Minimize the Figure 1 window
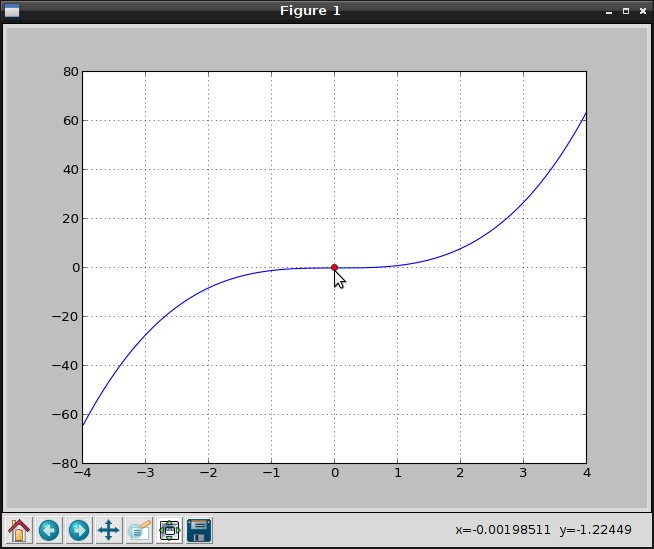The height and width of the screenshot is (549, 654). point(608,11)
